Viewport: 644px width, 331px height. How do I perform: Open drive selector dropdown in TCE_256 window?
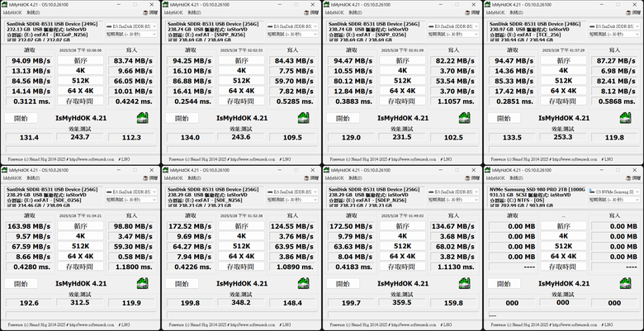614,26
